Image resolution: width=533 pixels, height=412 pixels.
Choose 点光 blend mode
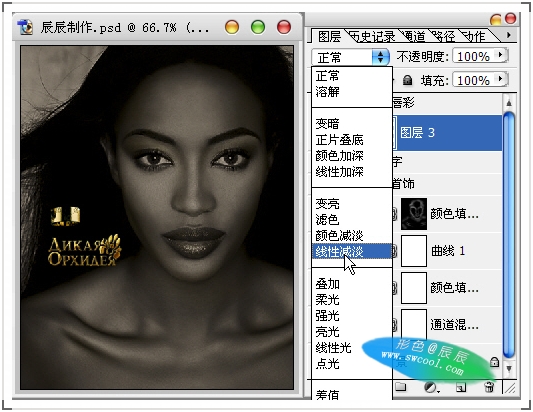(x=352, y=364)
